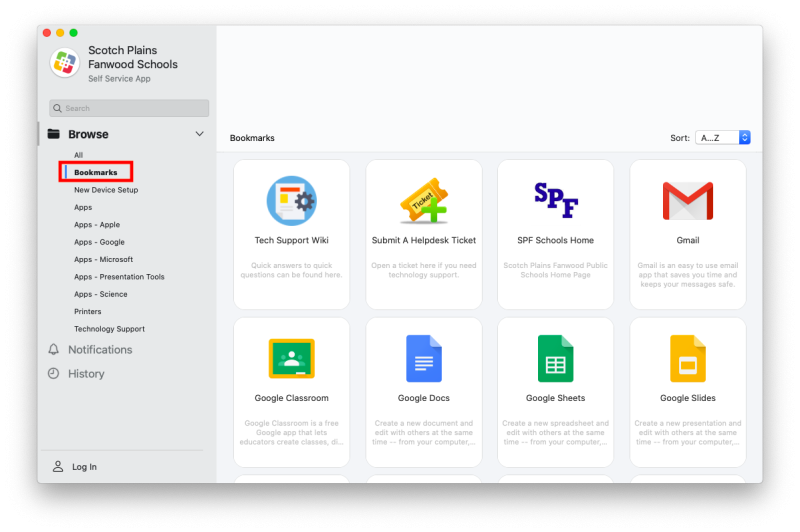Click the Google Sheets icon
Image resolution: width=800 pixels, height=532 pixels.
[555, 359]
